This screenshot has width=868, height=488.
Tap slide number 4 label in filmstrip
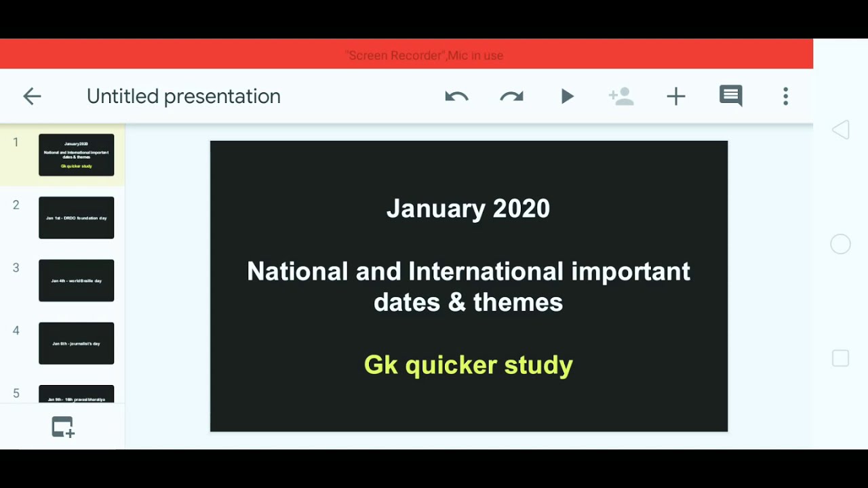16,330
